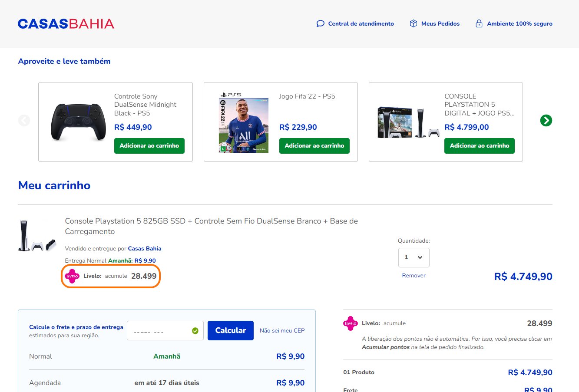Add Jogo Fifa 22 PS5 to cart

(x=314, y=146)
